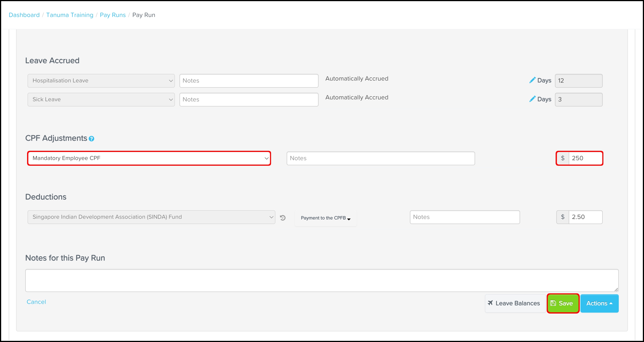Open the SINDA Fund deduction dropdown

click(151, 217)
